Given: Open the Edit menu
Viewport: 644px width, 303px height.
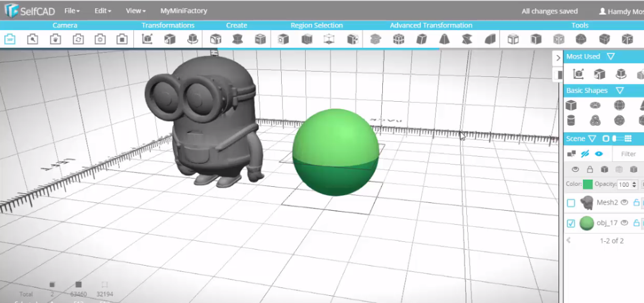Looking at the screenshot, I should [x=102, y=11].
